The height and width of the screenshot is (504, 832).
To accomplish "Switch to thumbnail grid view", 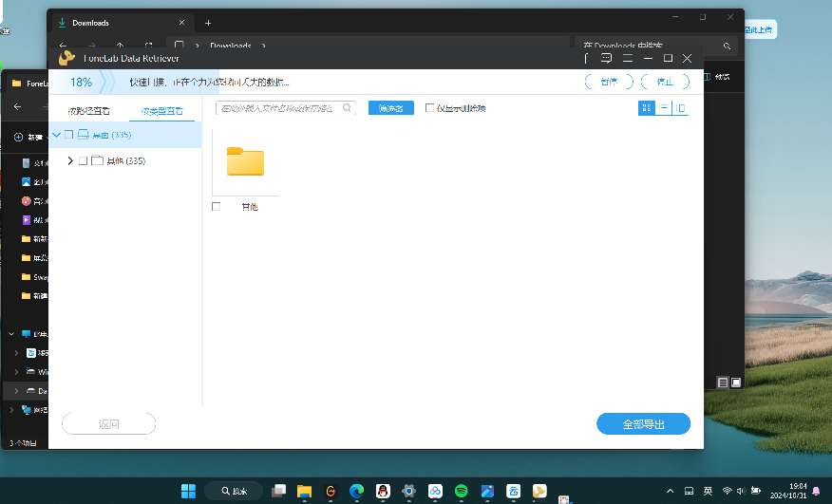I will [x=646, y=107].
